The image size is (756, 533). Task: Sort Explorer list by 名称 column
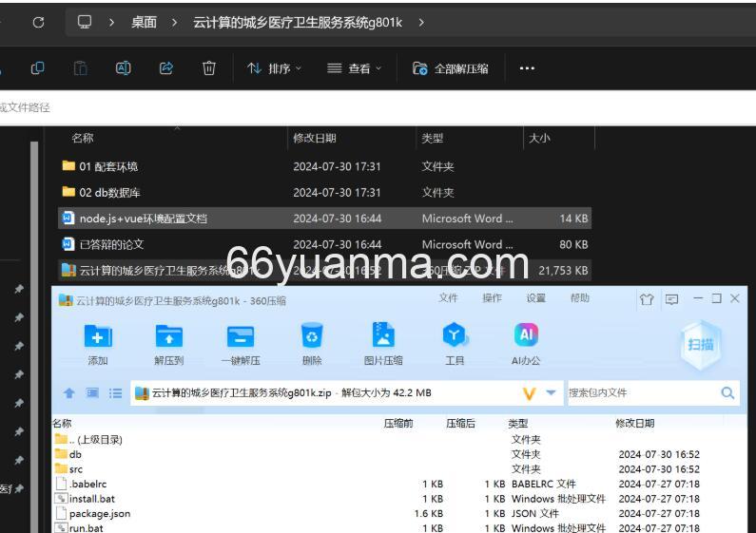[x=83, y=139]
